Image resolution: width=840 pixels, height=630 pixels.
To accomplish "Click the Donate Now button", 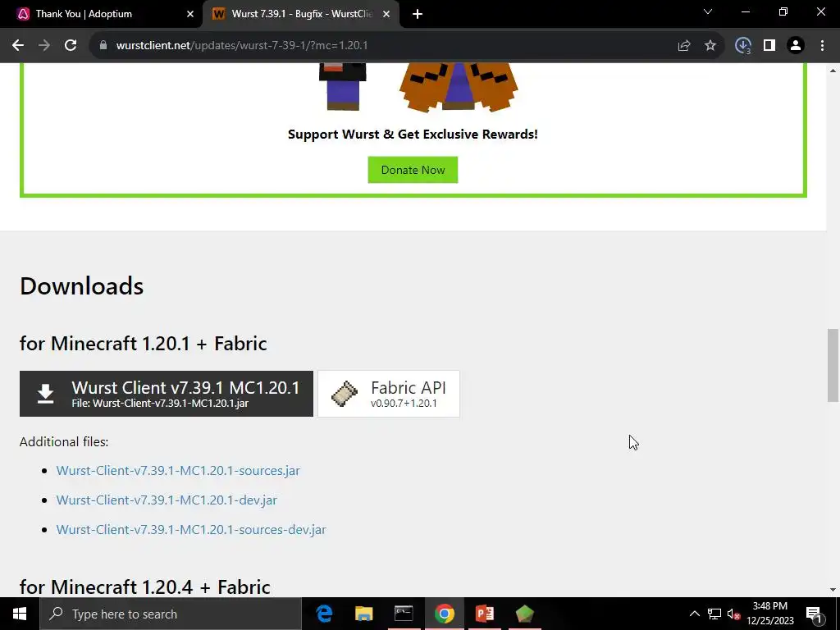I will (x=413, y=170).
